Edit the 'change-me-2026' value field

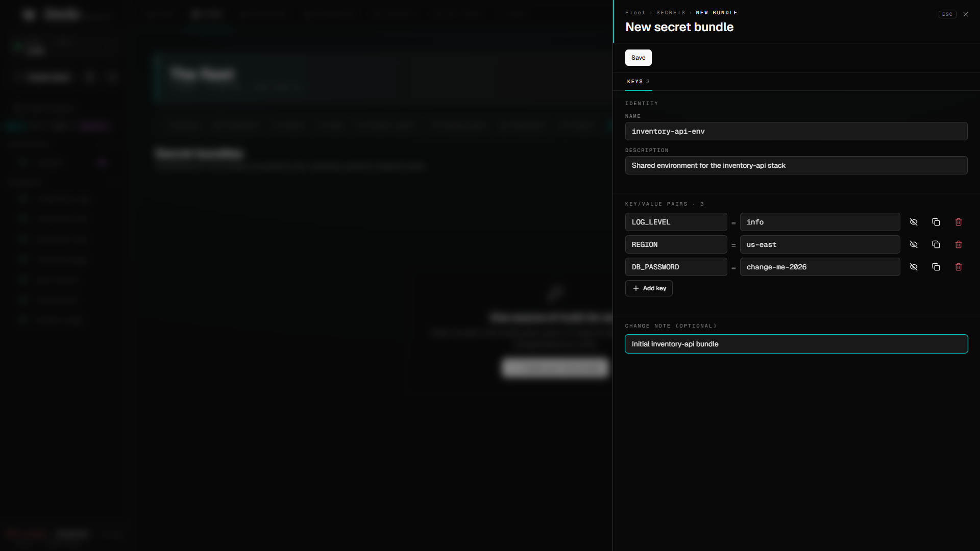pos(820,267)
